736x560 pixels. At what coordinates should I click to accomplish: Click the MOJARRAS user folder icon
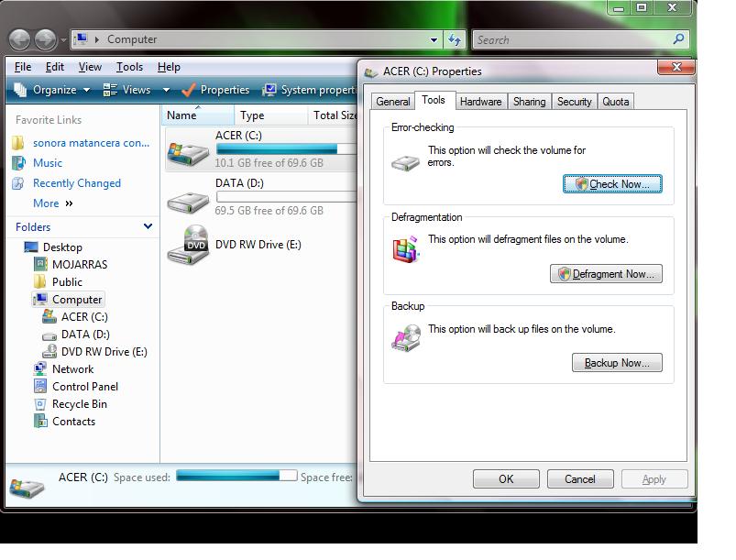(40, 264)
